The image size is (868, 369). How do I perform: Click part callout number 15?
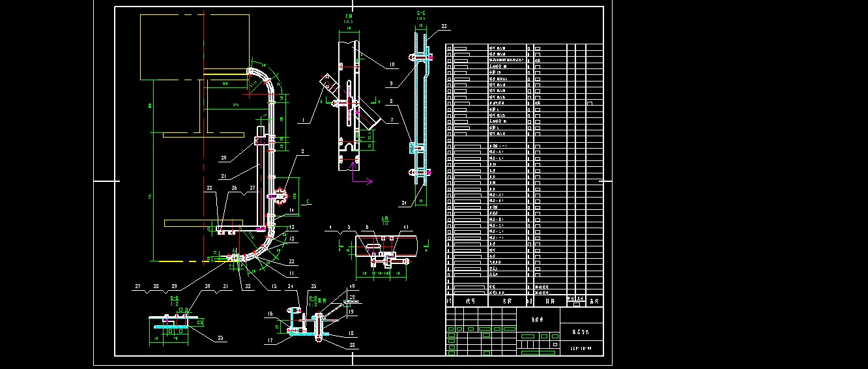point(274,286)
